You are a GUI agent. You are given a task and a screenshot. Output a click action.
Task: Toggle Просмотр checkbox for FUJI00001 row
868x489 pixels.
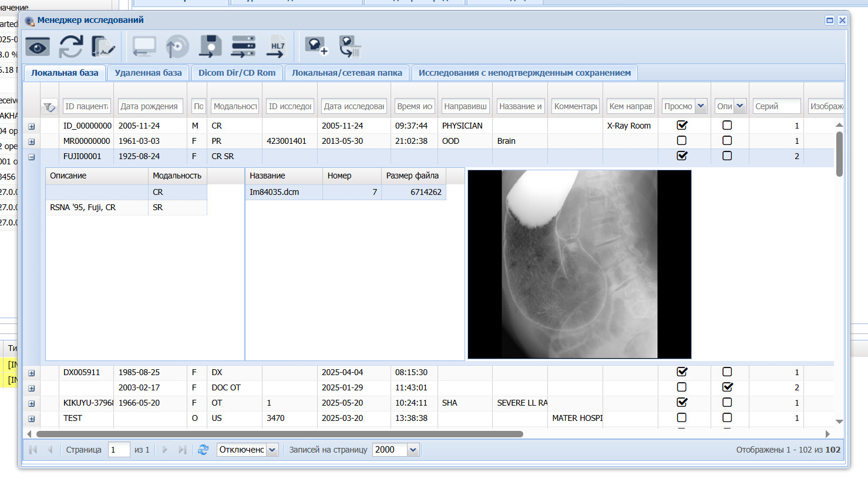pyautogui.click(x=682, y=156)
